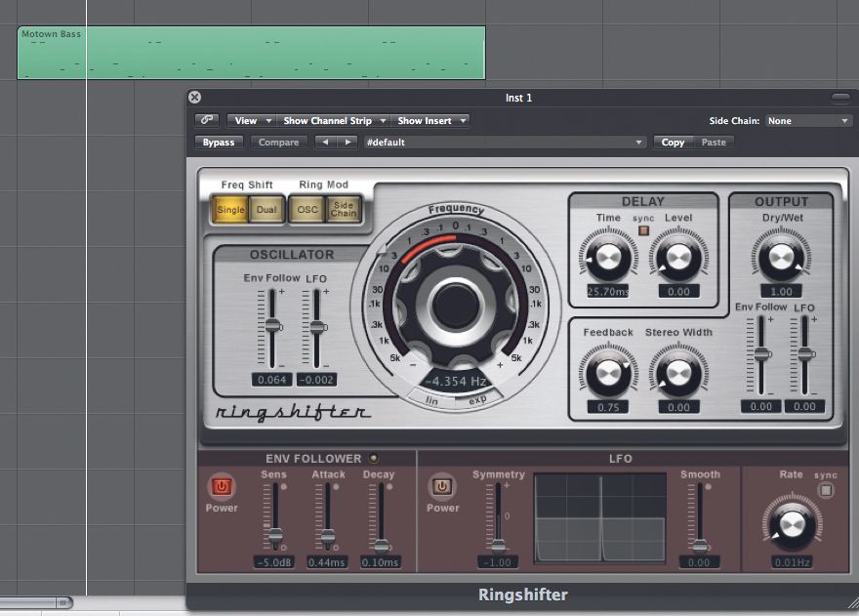This screenshot has width=859, height=616.
Task: Copy the current plugin settings
Action: [673, 142]
